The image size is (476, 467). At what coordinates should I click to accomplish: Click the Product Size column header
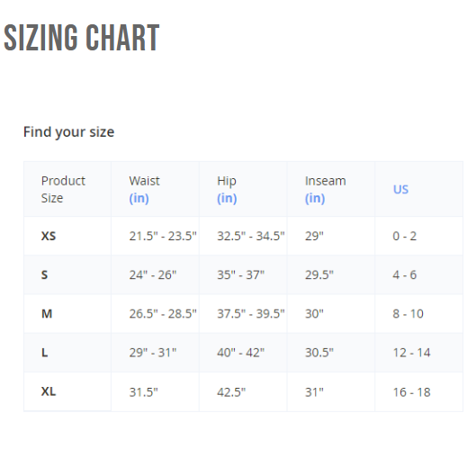pos(63,190)
